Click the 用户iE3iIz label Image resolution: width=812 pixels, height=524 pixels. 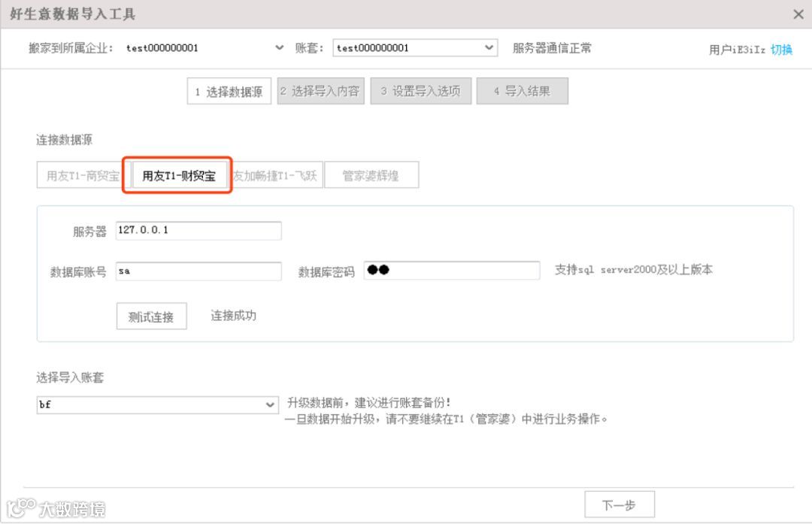click(x=736, y=50)
